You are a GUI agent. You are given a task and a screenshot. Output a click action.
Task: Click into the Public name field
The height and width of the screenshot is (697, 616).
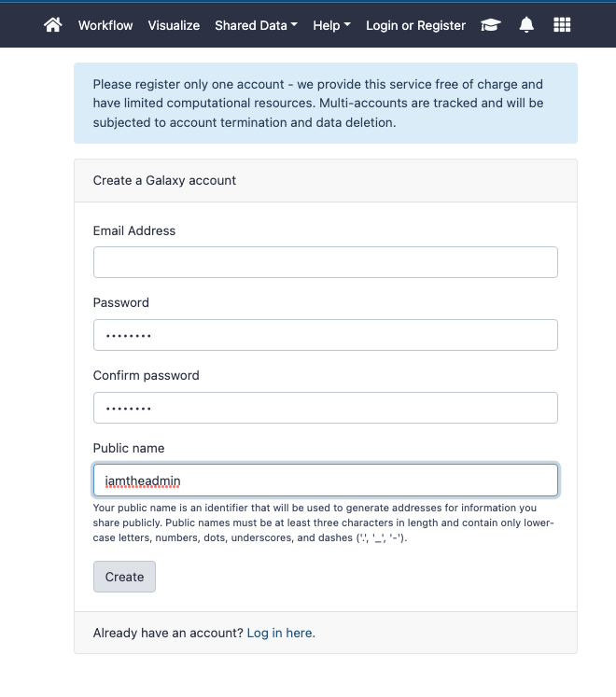click(326, 481)
